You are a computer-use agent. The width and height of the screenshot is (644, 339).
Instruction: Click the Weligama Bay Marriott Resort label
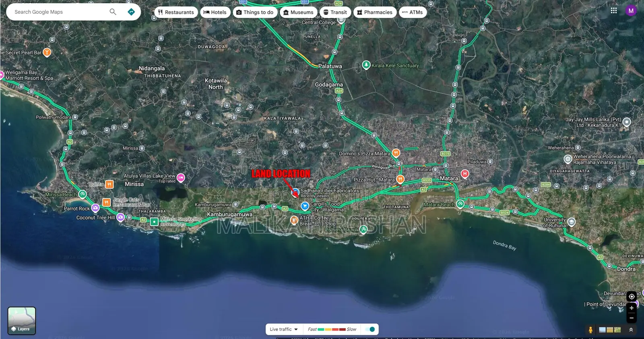[x=29, y=75]
